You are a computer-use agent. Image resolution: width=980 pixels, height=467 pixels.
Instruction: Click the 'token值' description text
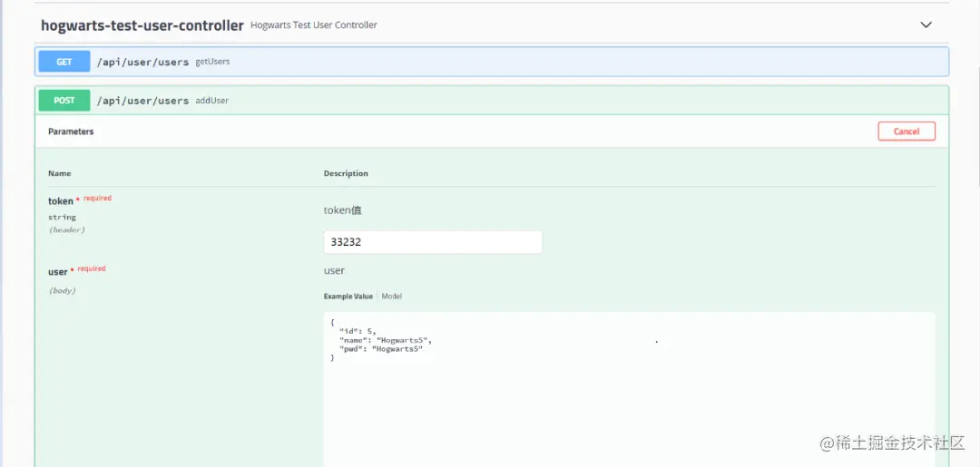(x=342, y=210)
